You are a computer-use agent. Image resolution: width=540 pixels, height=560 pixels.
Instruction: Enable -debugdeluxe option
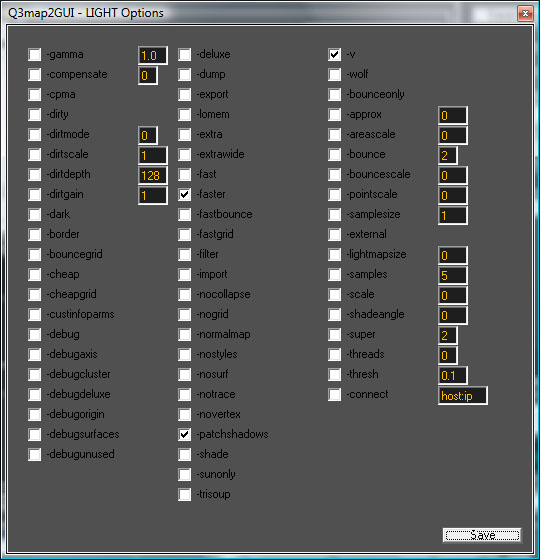pos(35,395)
